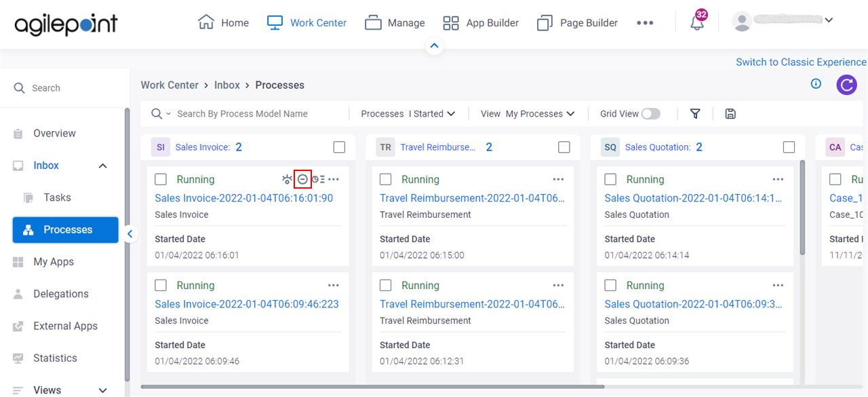
Task: Select Processes in the sidebar
Action: click(x=66, y=229)
